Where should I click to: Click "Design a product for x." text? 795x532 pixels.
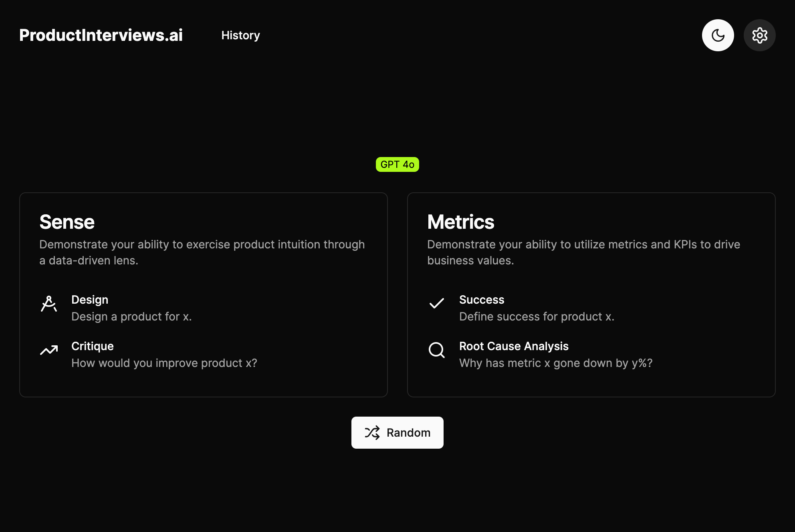coord(131,316)
